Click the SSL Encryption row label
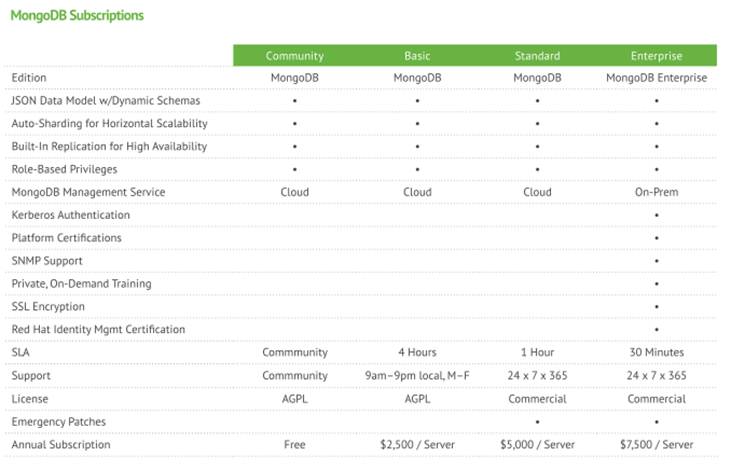Screen dimensions: 731x470 (48, 307)
